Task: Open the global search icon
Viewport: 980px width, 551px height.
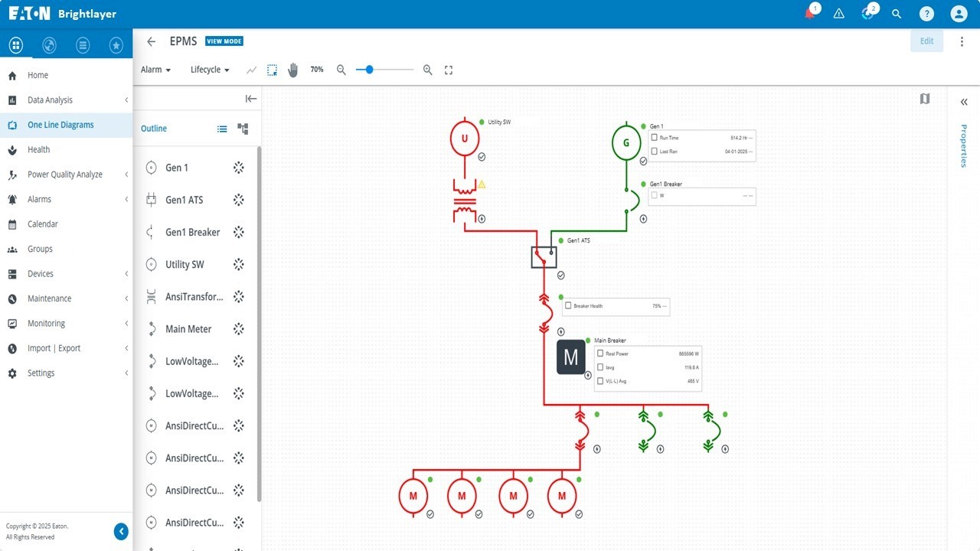Action: (x=897, y=14)
